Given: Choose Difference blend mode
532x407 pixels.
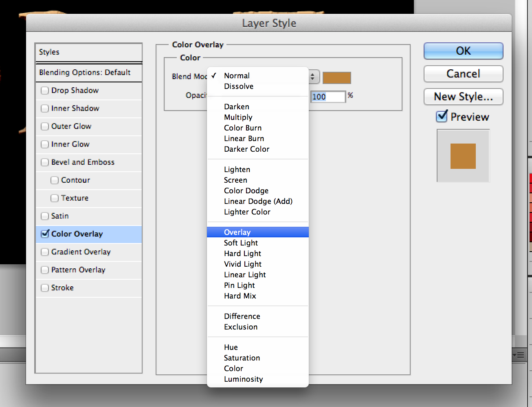Looking at the screenshot, I should click(257, 316).
